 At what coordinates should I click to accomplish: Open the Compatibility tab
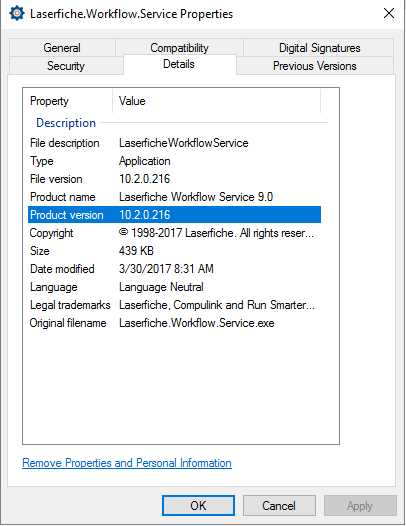(x=179, y=48)
